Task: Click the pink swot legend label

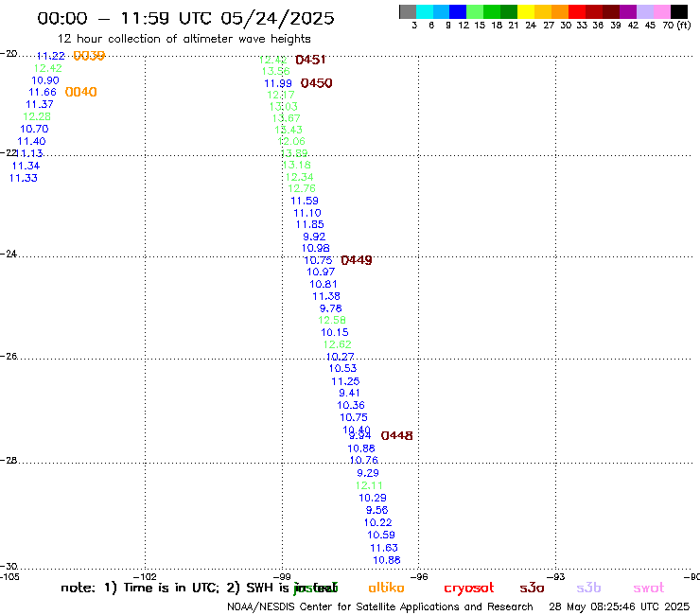Action: 649,588
